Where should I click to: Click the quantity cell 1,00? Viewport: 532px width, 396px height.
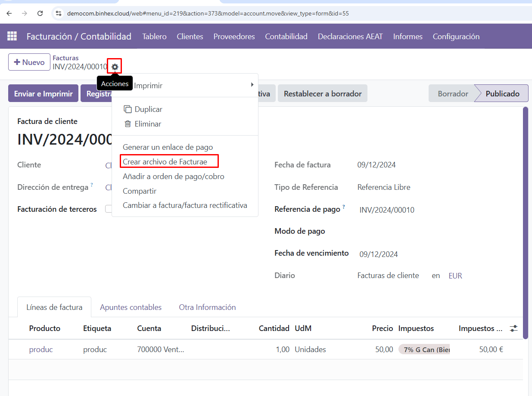pyautogui.click(x=283, y=350)
